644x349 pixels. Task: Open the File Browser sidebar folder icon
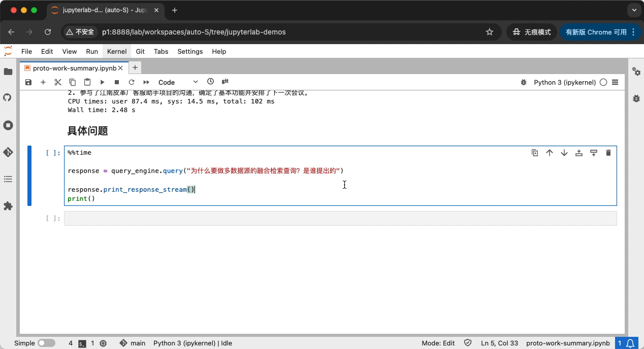tap(8, 72)
